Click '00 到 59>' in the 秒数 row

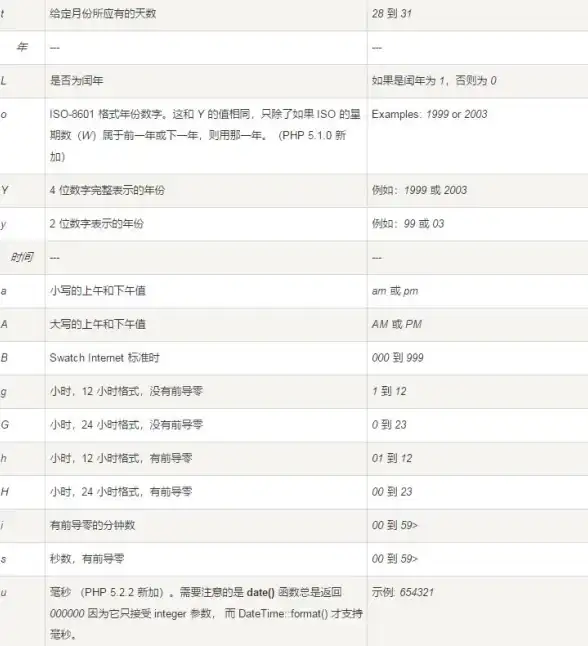394,559
